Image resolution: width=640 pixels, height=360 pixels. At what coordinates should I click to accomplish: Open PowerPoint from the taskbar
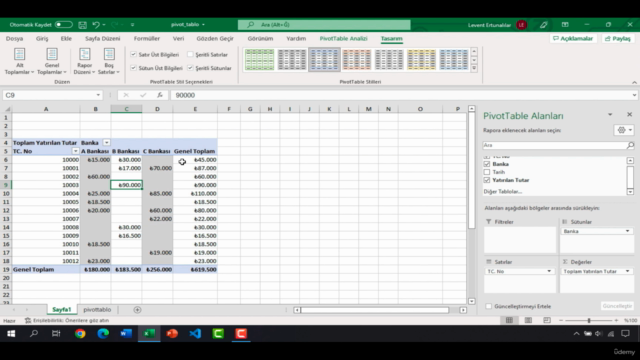click(x=172, y=334)
